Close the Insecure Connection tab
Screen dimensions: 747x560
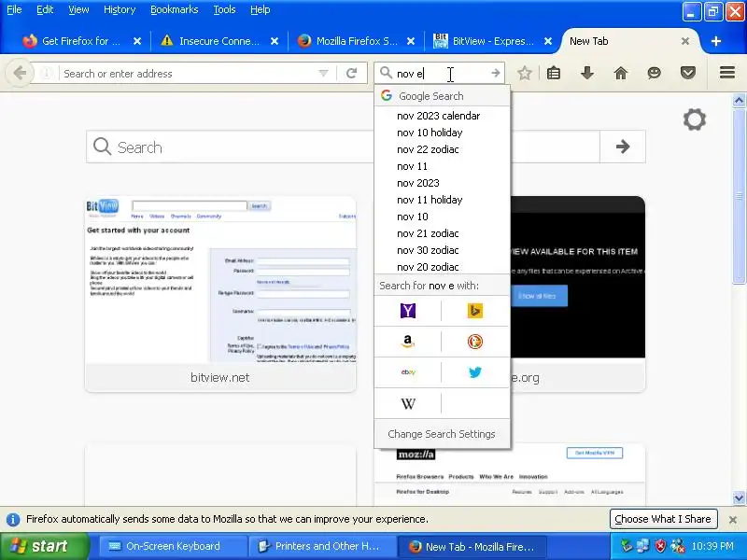(x=275, y=41)
